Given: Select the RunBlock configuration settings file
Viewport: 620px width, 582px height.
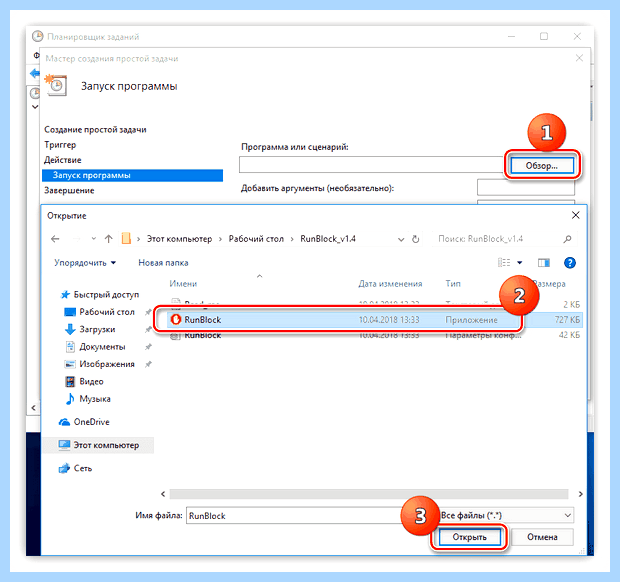Looking at the screenshot, I should point(374,335).
